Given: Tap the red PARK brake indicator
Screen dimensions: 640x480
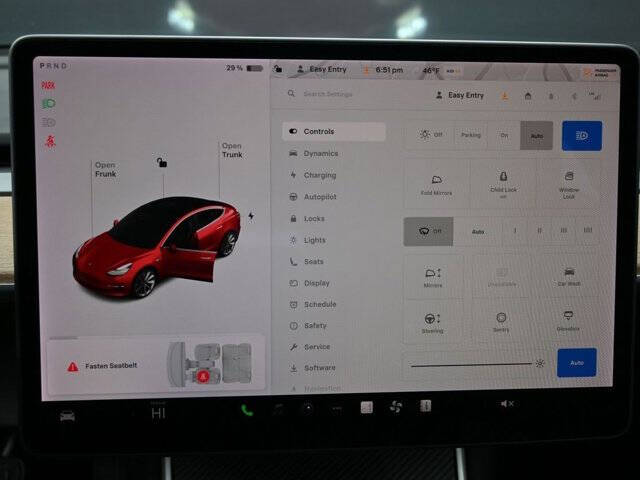Looking at the screenshot, I should (48, 85).
